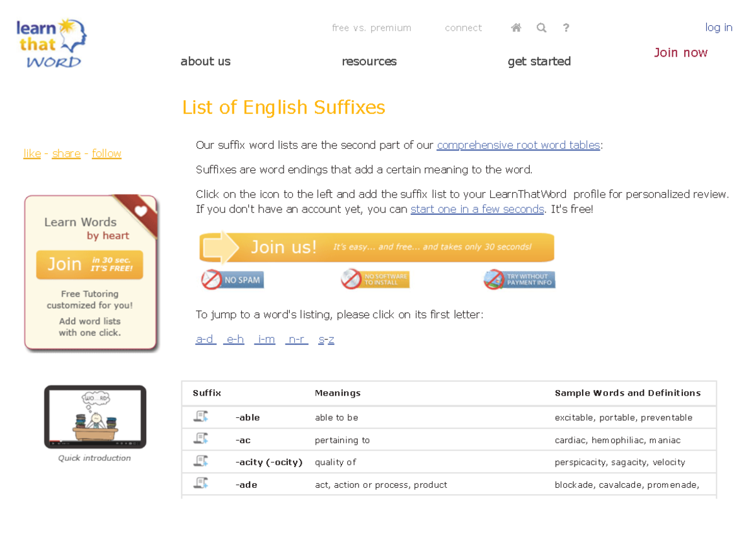This screenshot has width=756, height=535.
Task: Play the Quick introduction video thumbnail
Action: 95,417
